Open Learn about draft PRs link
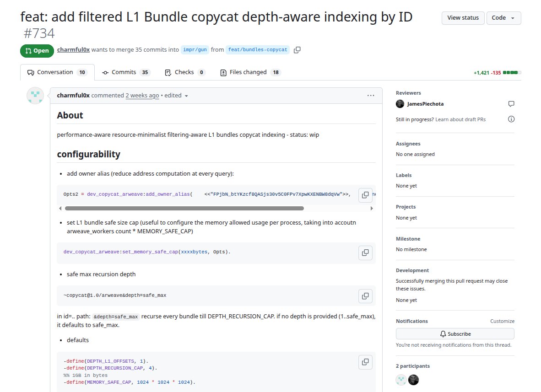Image resolution: width=541 pixels, height=392 pixels. coord(460,119)
